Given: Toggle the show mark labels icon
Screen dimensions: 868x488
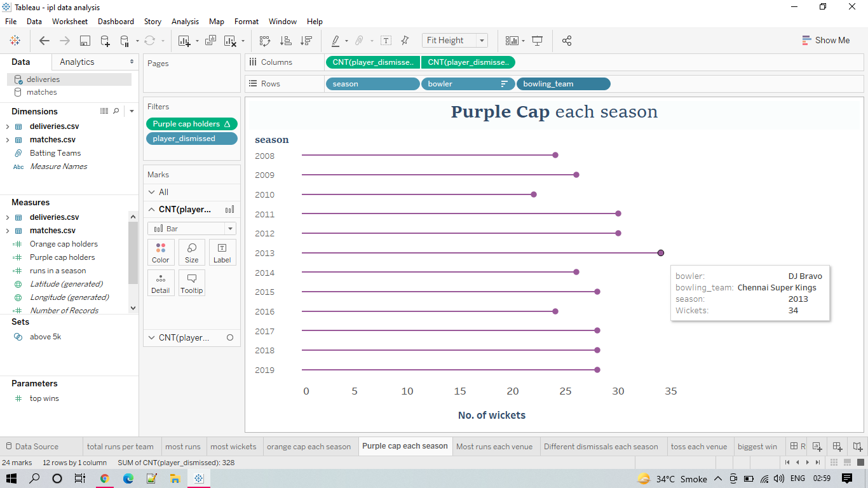Looking at the screenshot, I should 386,41.
